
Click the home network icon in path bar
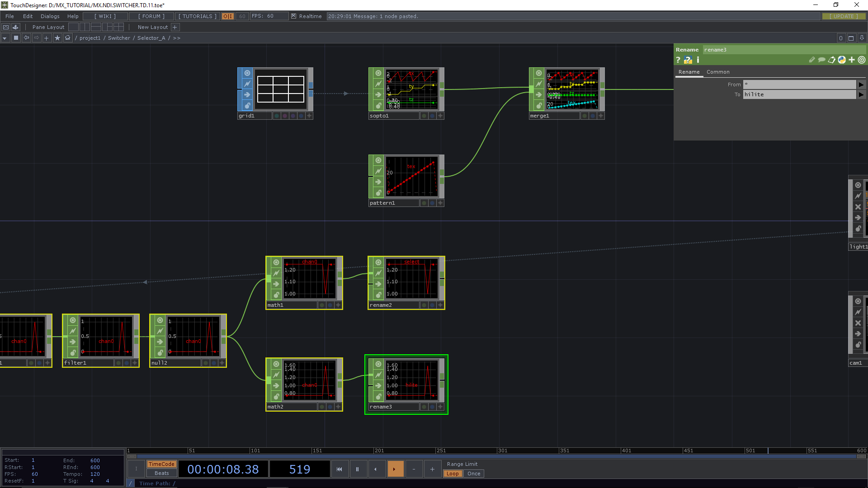[x=68, y=38]
